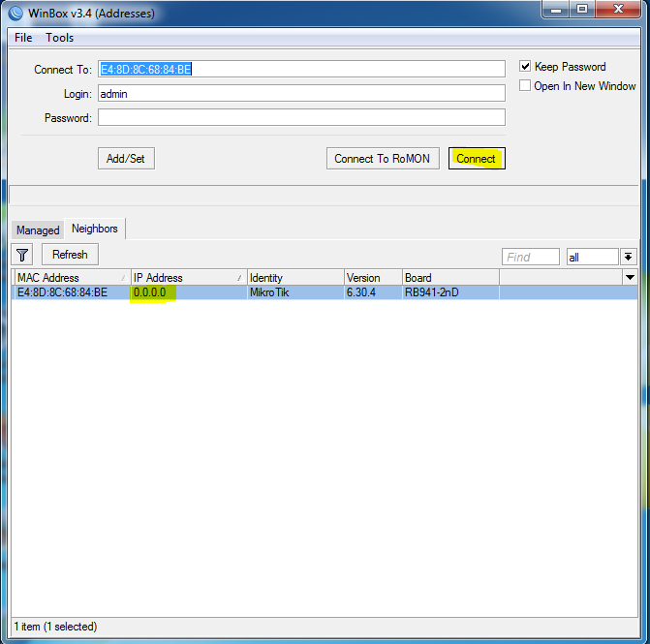Screen dimensions: 650x644
Task: Click the Password input field
Action: pyautogui.click(x=301, y=117)
